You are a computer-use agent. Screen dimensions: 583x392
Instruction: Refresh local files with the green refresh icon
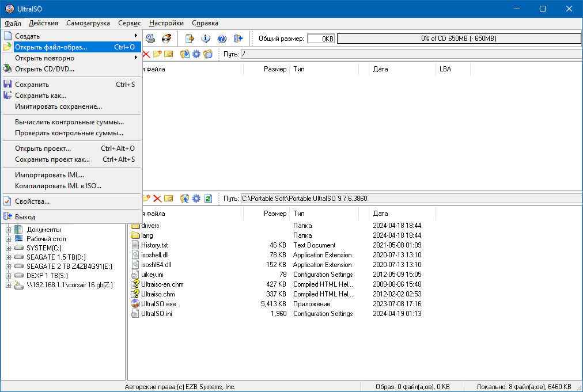207,198
